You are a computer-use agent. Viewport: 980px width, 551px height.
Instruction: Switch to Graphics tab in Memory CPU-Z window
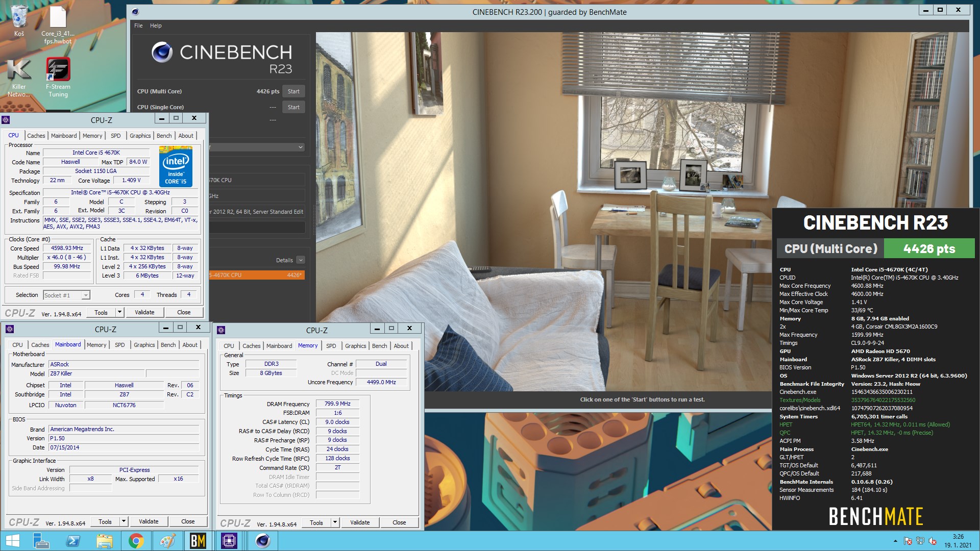tap(355, 346)
